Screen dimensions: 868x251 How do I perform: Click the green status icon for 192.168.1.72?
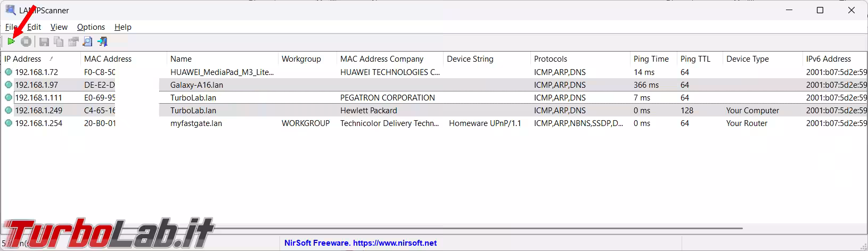click(9, 72)
